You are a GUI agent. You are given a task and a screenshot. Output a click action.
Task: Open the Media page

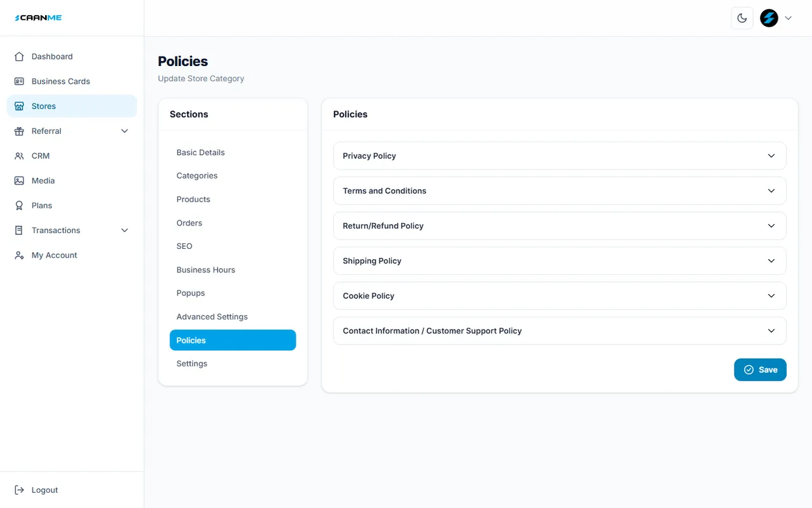point(72,180)
